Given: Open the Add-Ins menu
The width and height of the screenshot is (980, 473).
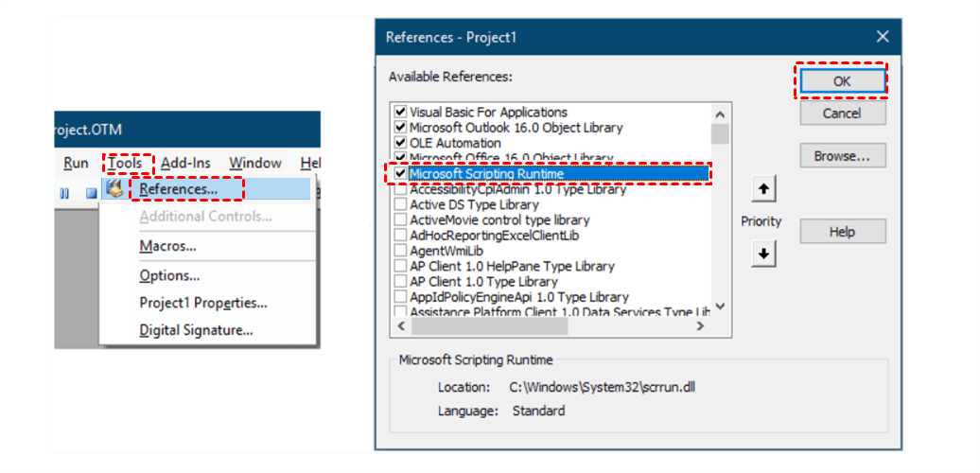Looking at the screenshot, I should pyautogui.click(x=185, y=163).
